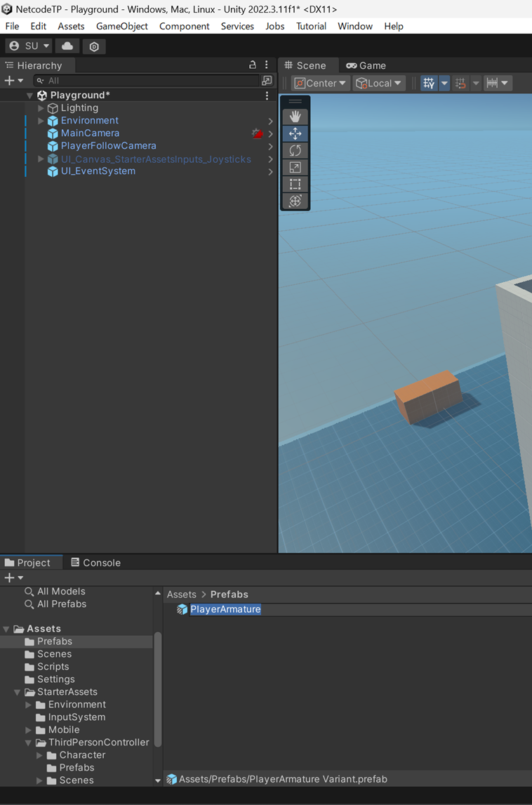Toggle grid visibility in Scene view
The image size is (532, 805).
pyautogui.click(x=429, y=83)
